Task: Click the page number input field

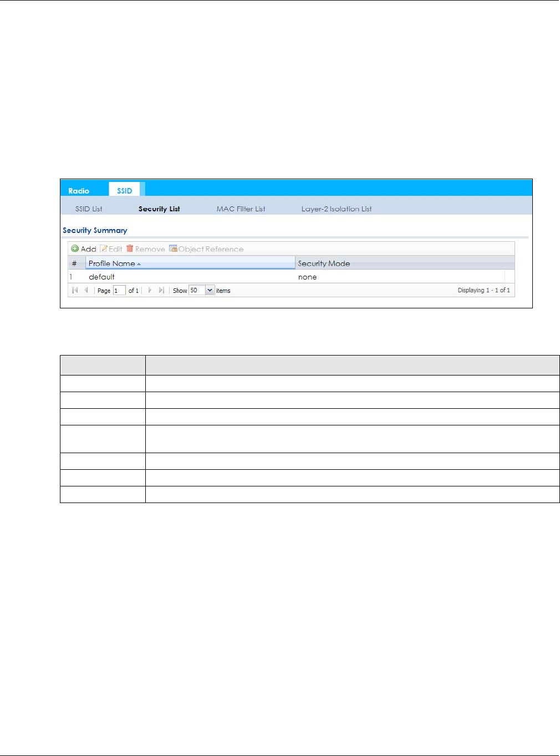Action: click(119, 290)
